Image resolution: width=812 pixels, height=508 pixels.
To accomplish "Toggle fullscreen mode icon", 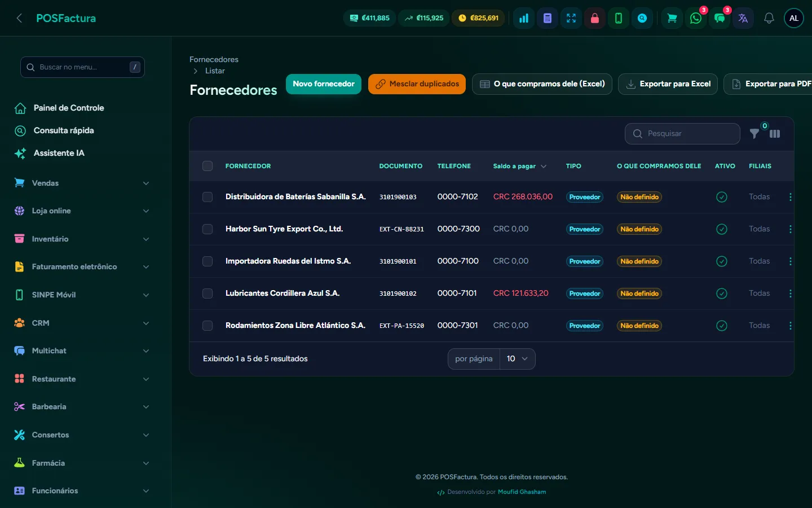I will tap(571, 18).
